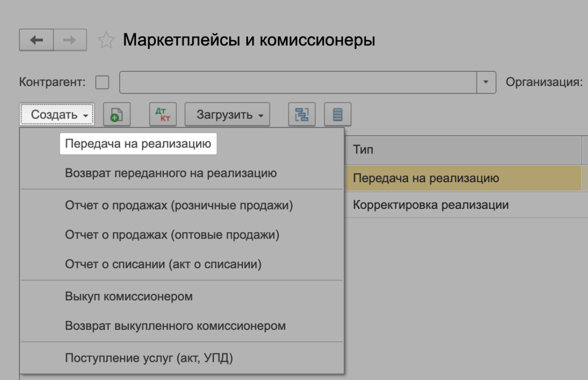Show document postings via Дт/Кт icon
This screenshot has width=588, height=380.
pyautogui.click(x=163, y=114)
